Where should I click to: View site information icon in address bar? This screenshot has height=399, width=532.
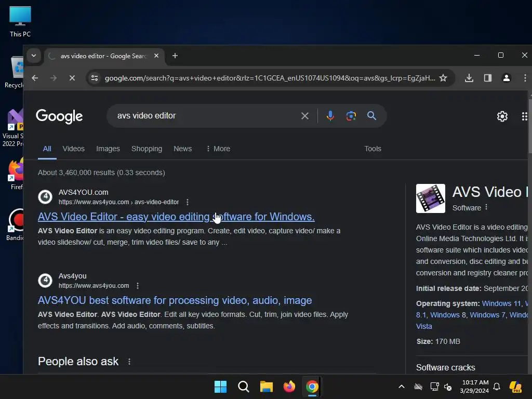point(95,78)
